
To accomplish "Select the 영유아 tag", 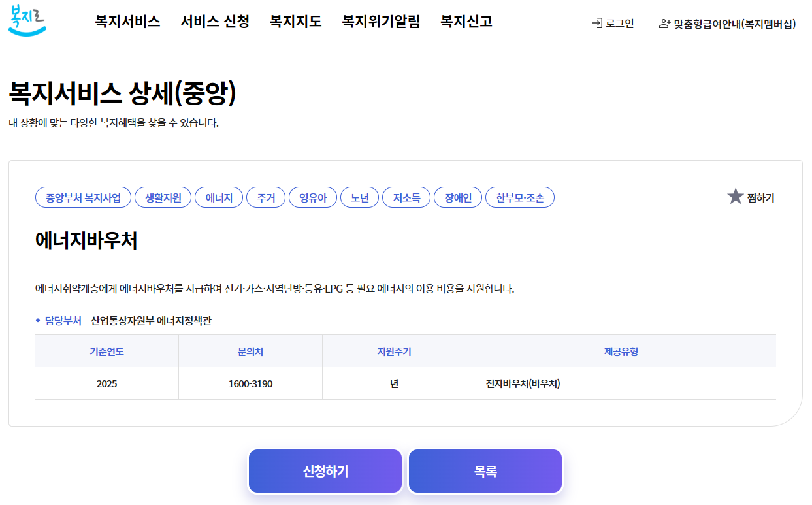I will pos(313,198).
